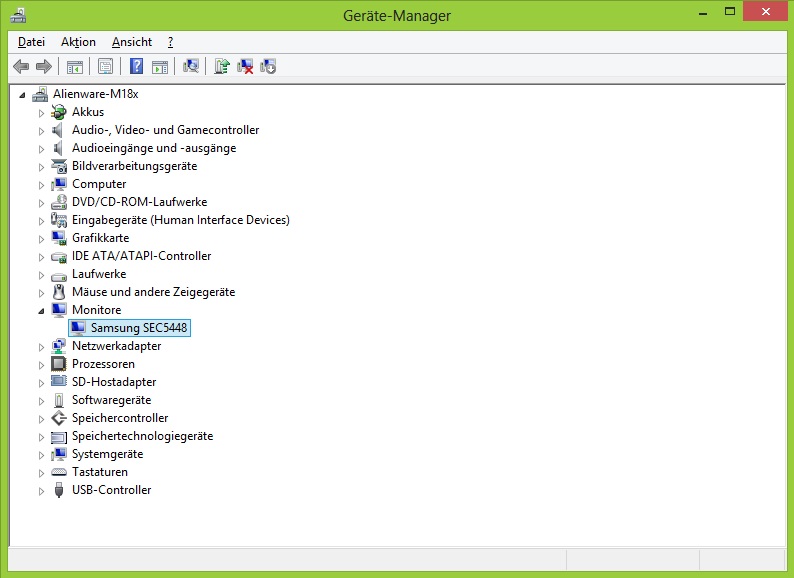
Task: Collapse the Monitore category
Action: pyautogui.click(x=42, y=310)
